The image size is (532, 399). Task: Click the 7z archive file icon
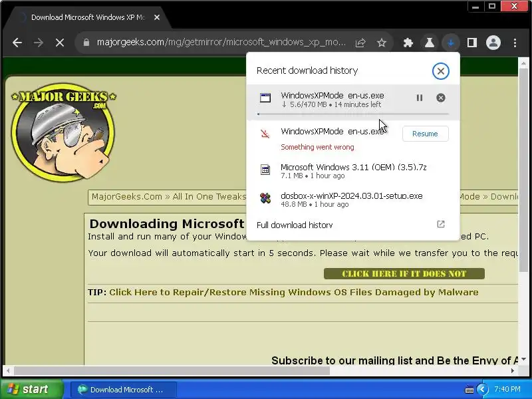coord(265,170)
